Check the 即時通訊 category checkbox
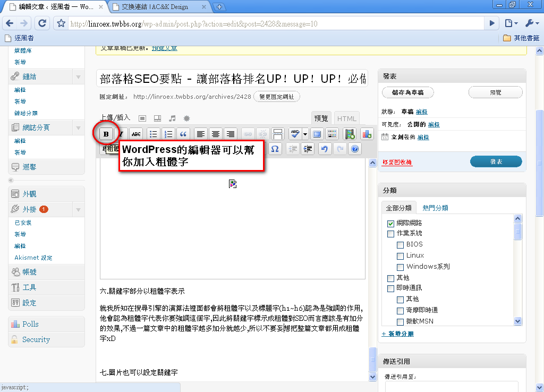This screenshot has height=392, width=544. pyautogui.click(x=390, y=288)
